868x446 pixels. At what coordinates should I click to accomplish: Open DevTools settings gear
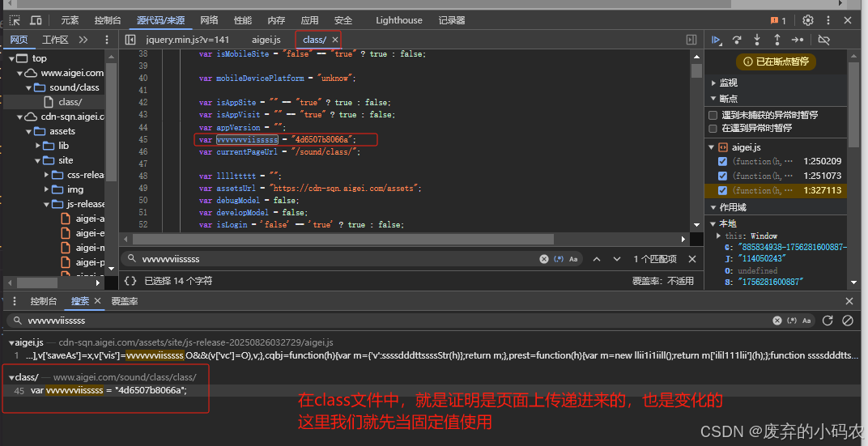[x=808, y=20]
